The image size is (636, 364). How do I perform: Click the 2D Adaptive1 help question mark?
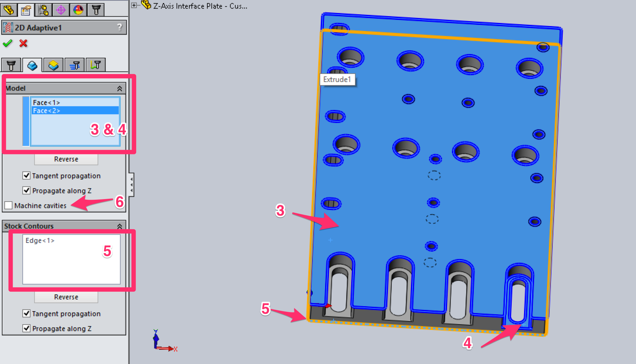(x=120, y=27)
